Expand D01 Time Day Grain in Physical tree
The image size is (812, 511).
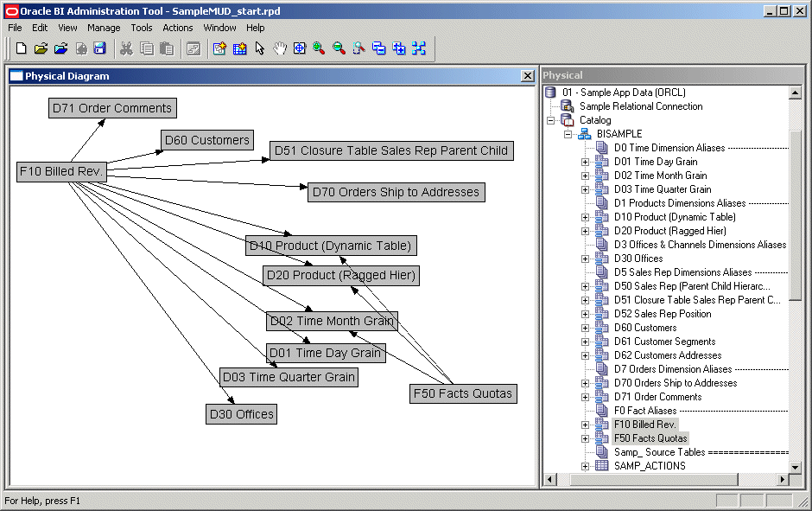click(x=585, y=162)
